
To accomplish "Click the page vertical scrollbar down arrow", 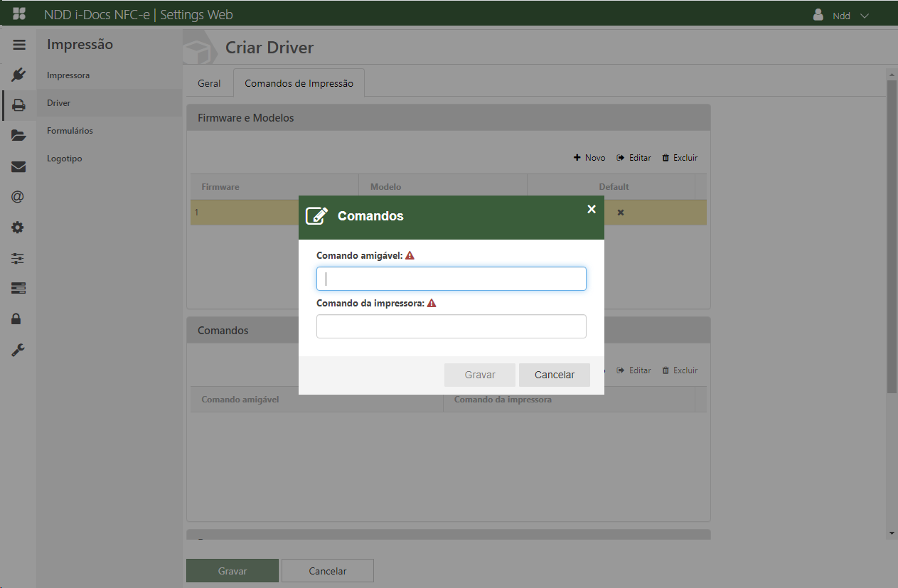I will click(892, 533).
